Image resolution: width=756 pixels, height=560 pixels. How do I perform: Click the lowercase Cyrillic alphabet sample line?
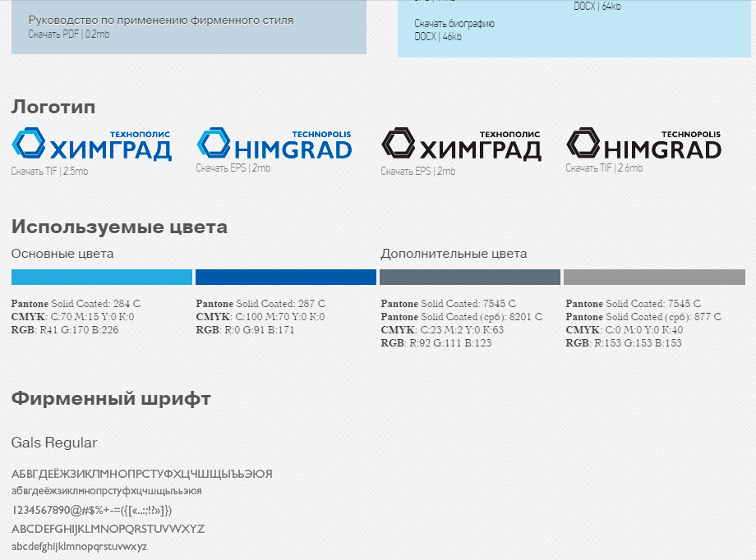click(107, 491)
